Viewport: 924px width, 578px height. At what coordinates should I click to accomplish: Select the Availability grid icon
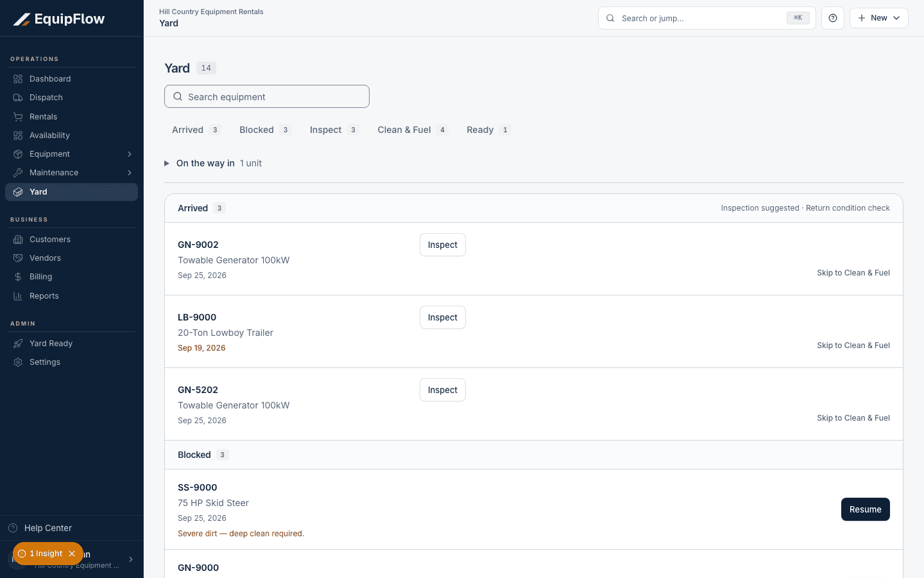[18, 136]
